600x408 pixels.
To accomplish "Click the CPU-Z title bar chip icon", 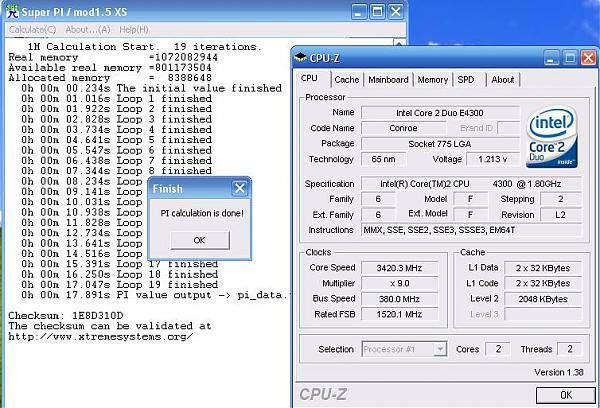I will tap(301, 58).
